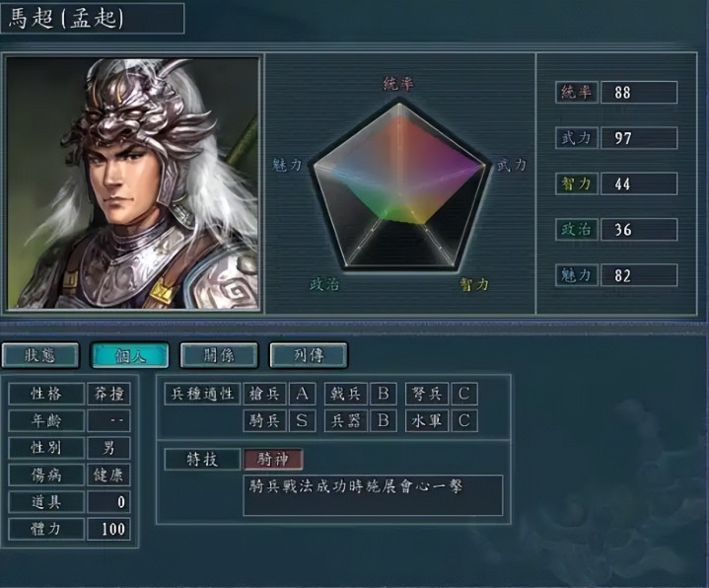Image resolution: width=709 pixels, height=588 pixels.
Task: Switch to the 關係 tab
Action: (219, 355)
